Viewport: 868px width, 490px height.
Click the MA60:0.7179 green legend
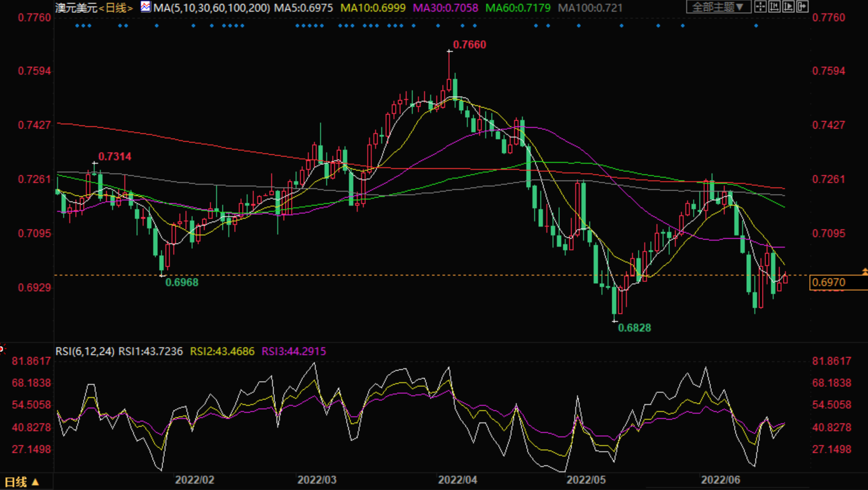point(518,8)
